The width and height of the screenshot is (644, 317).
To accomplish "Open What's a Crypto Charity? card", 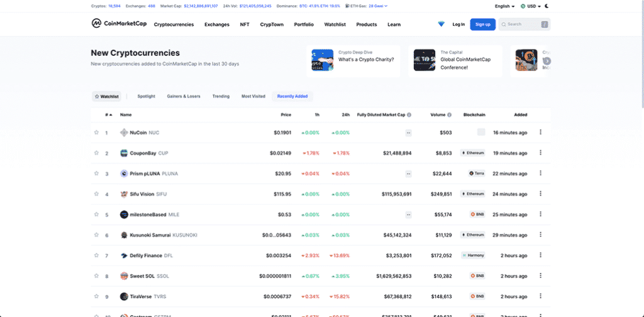I will (353, 61).
